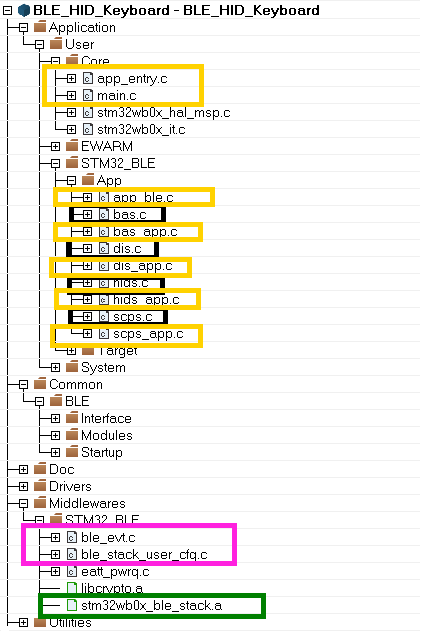Collapse the Middlewares node
Viewport: 431px width, 641px height.
point(23,504)
